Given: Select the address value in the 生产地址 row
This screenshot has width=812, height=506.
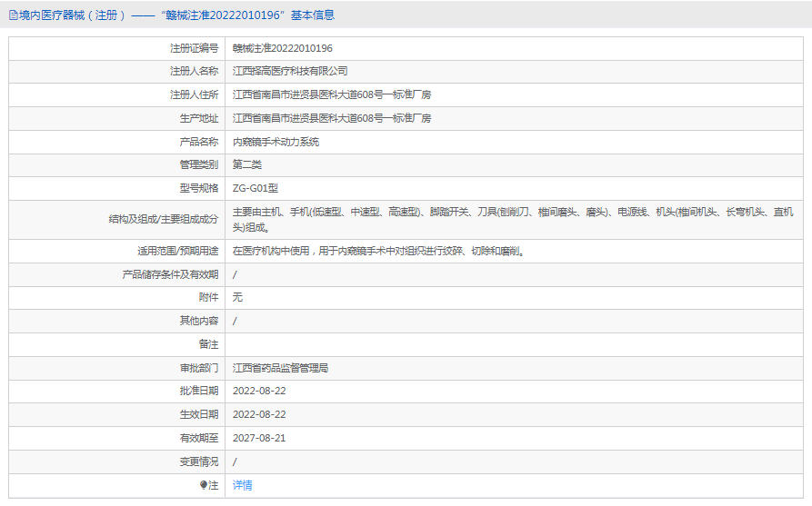Looking at the screenshot, I should click(x=331, y=118).
